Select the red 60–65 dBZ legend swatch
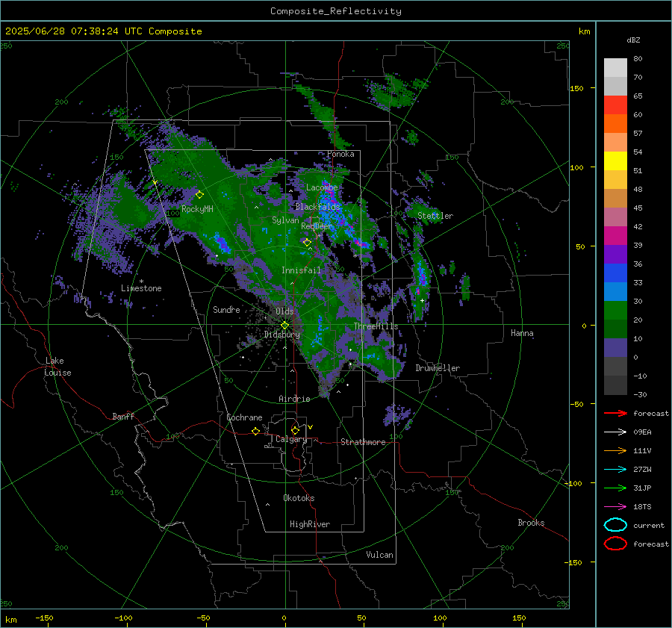The width and height of the screenshot is (672, 628). tap(615, 105)
